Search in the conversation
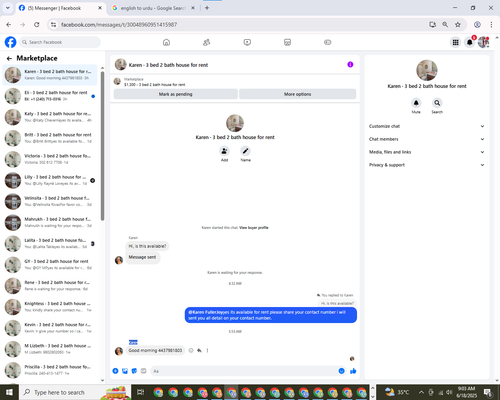The height and width of the screenshot is (400, 500). pos(437,103)
